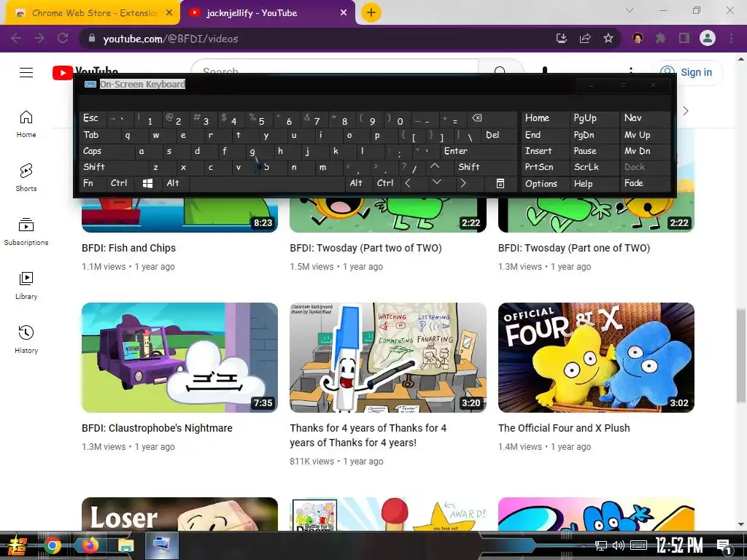Open History from the sidebar
Viewport: 747px width, 560px height.
[x=26, y=340]
